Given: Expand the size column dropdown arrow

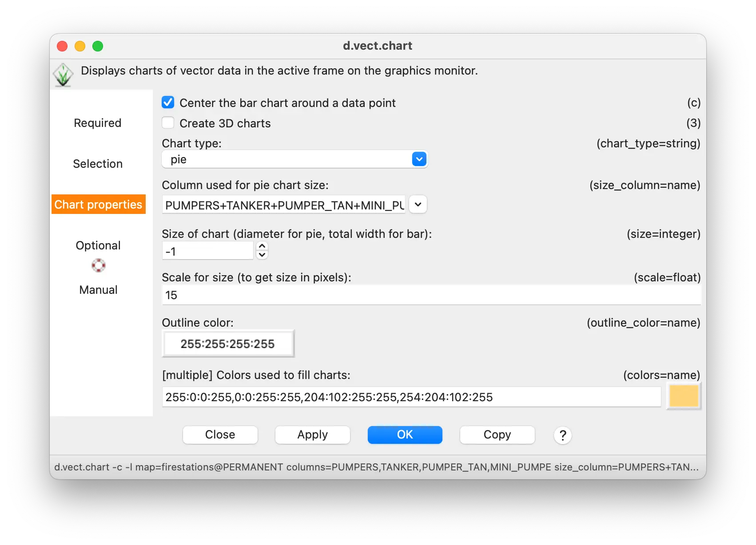Looking at the screenshot, I should tap(418, 205).
